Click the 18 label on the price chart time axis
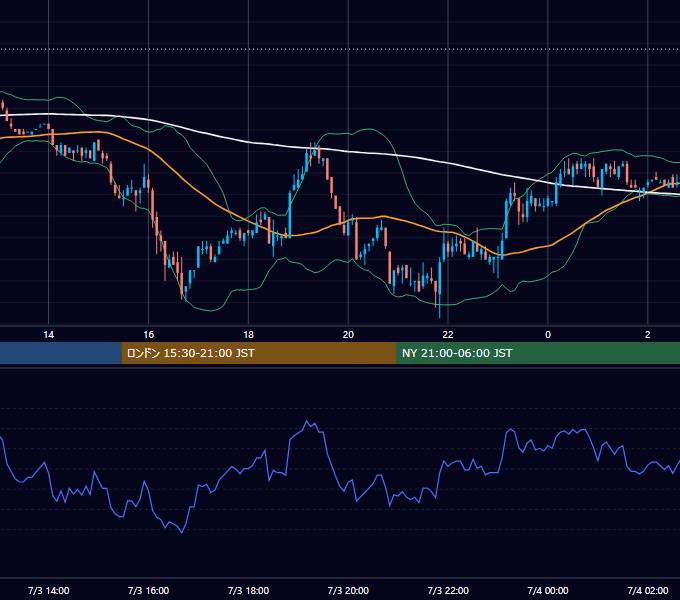680x600 pixels. coord(248,335)
